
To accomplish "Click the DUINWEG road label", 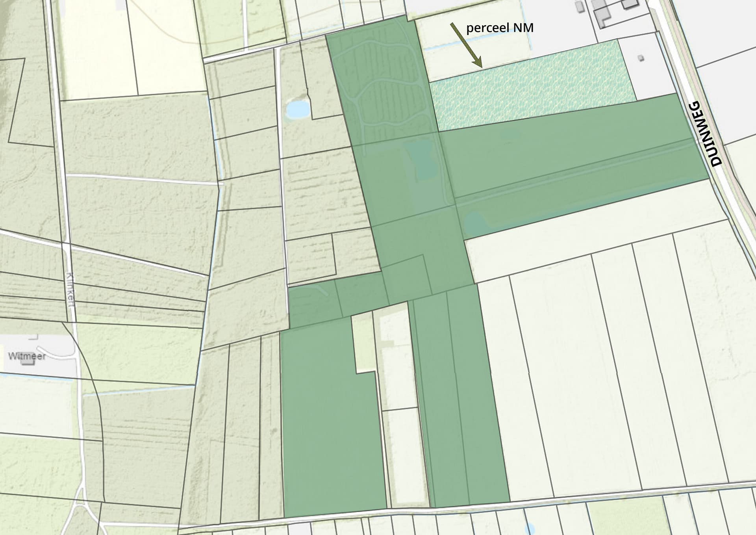I will [x=704, y=133].
